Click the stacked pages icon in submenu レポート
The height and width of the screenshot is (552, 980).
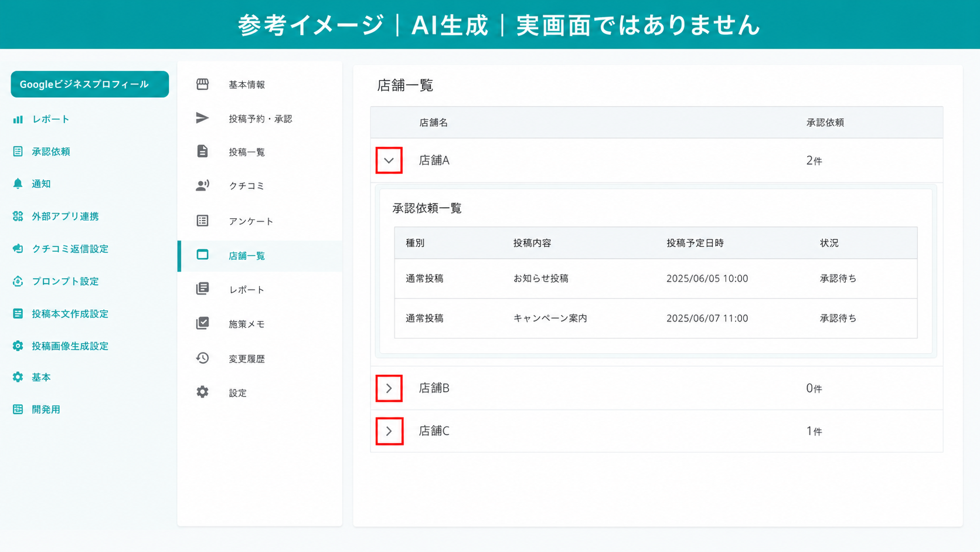(202, 289)
